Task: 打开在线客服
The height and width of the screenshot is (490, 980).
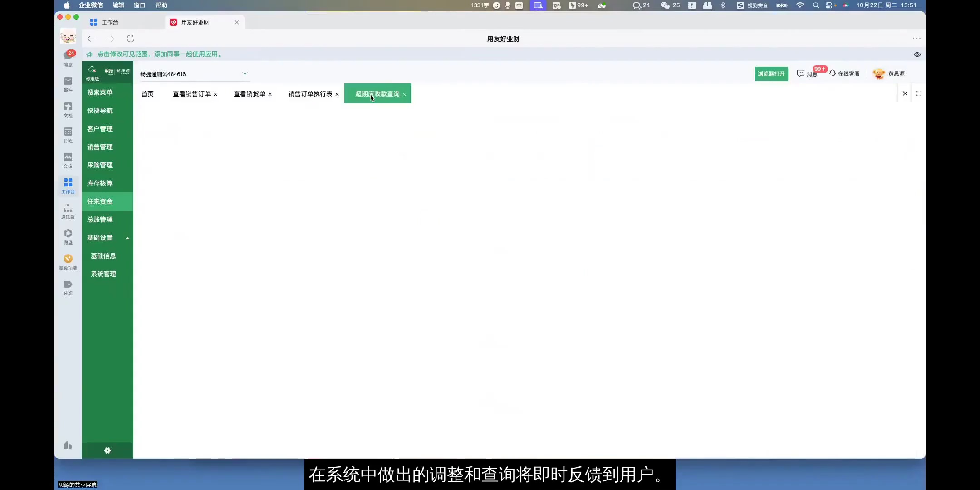Action: point(845,73)
